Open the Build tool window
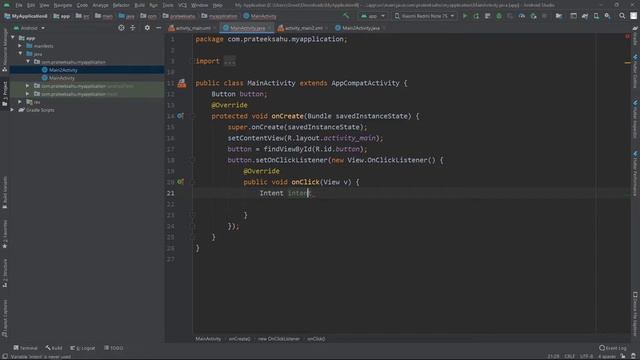 click(x=54, y=348)
